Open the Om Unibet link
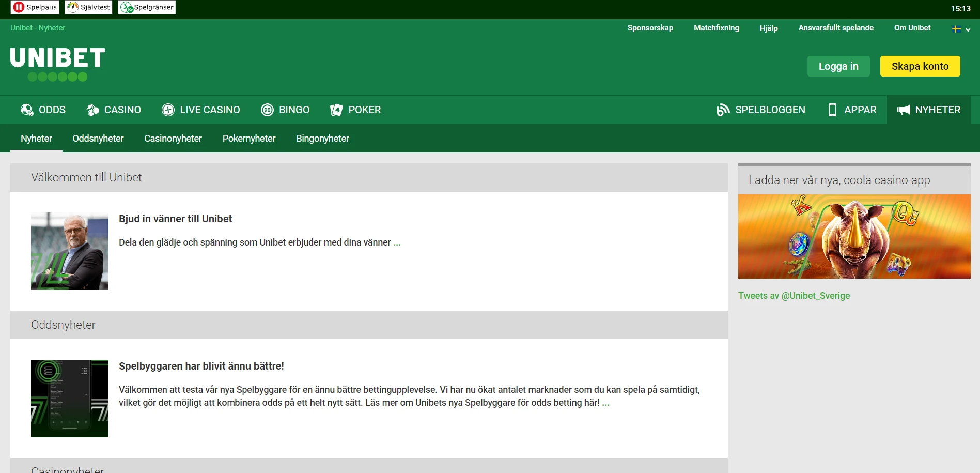Image resolution: width=980 pixels, height=473 pixels. (x=912, y=28)
